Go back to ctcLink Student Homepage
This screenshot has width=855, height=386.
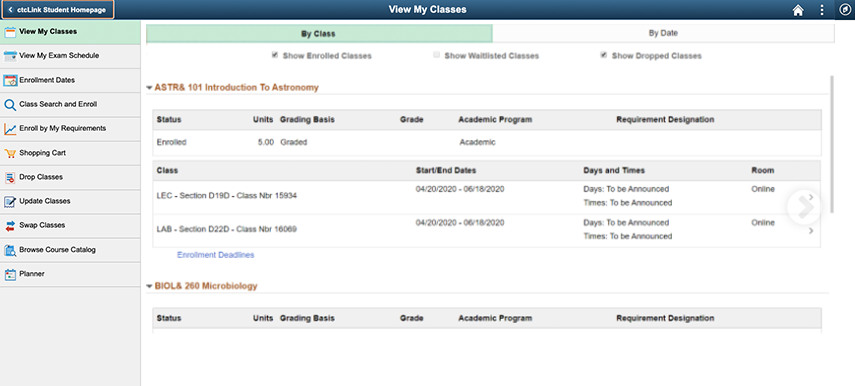tap(57, 10)
